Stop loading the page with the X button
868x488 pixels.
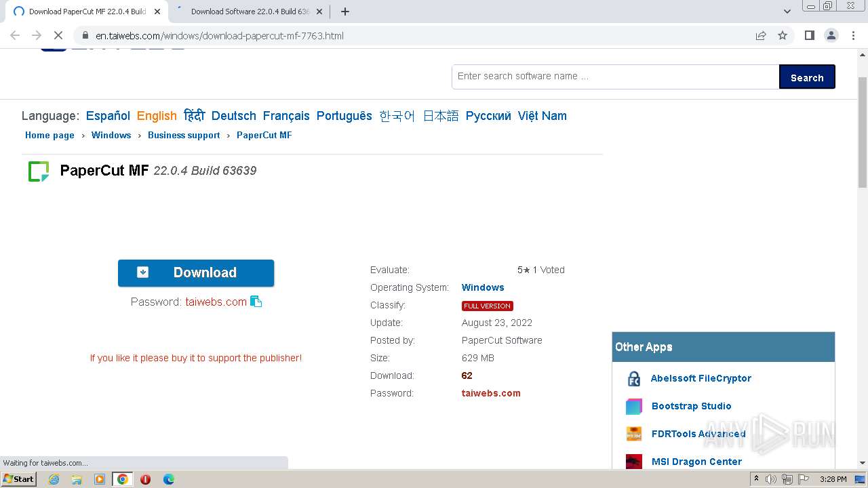tap(58, 35)
